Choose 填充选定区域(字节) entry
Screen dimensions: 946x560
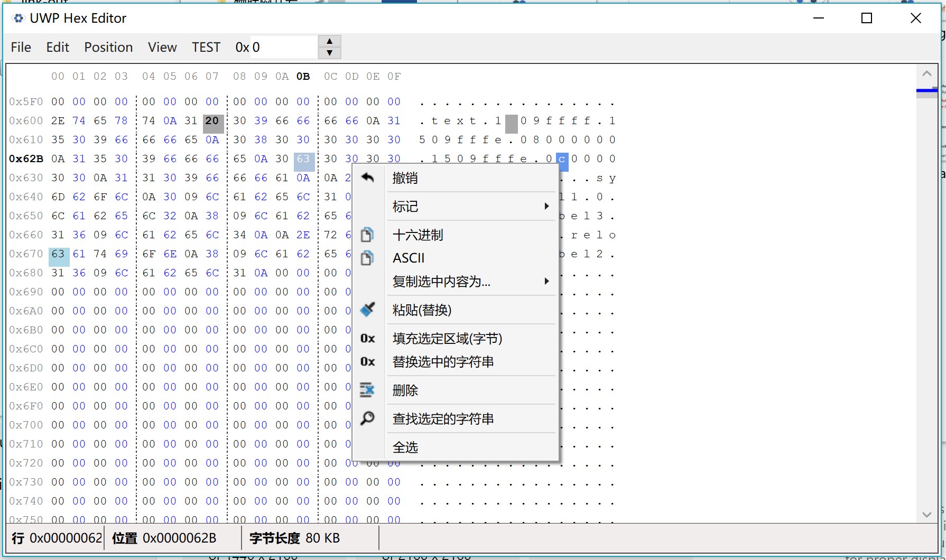[456, 338]
